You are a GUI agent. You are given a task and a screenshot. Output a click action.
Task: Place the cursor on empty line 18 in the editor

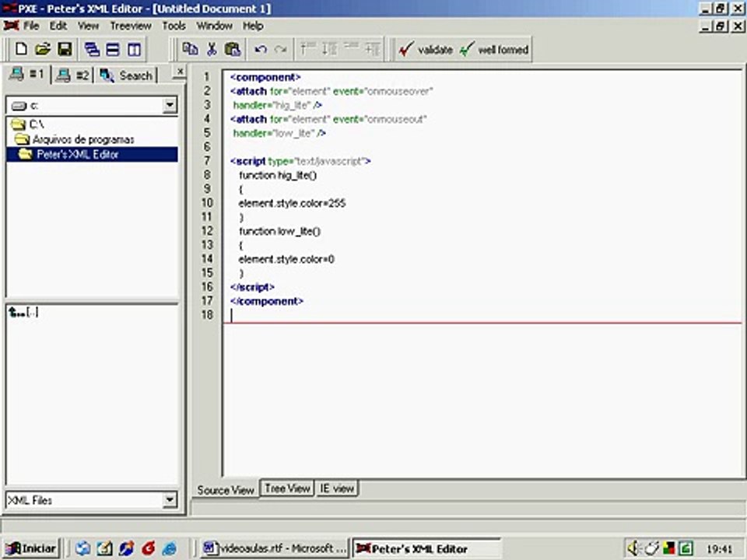tap(481, 315)
